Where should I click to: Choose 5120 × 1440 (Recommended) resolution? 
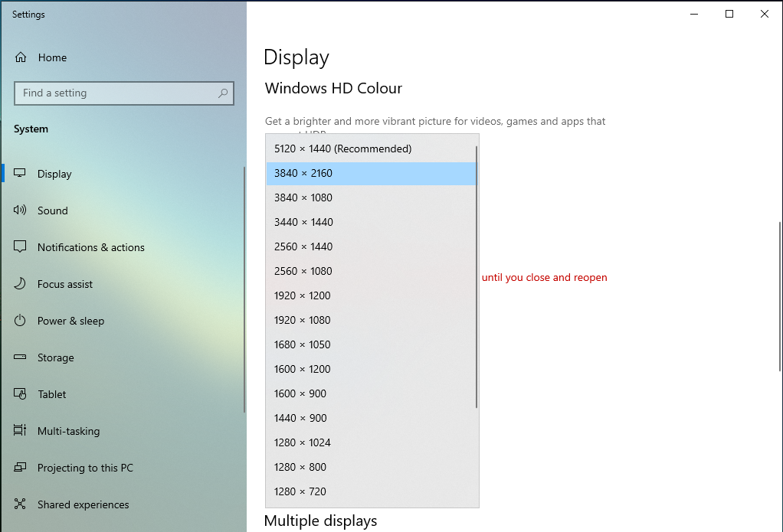click(372, 149)
